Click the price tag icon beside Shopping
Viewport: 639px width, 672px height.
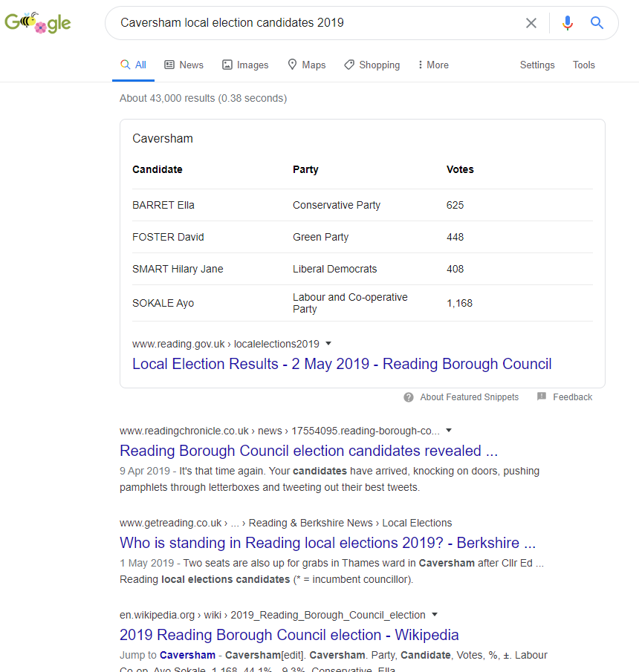[349, 65]
